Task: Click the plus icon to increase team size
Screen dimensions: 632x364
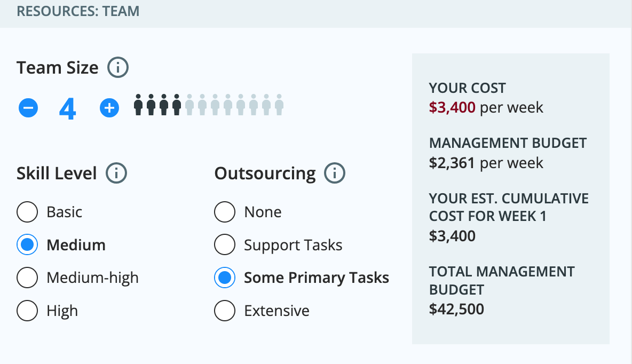Action: [109, 107]
